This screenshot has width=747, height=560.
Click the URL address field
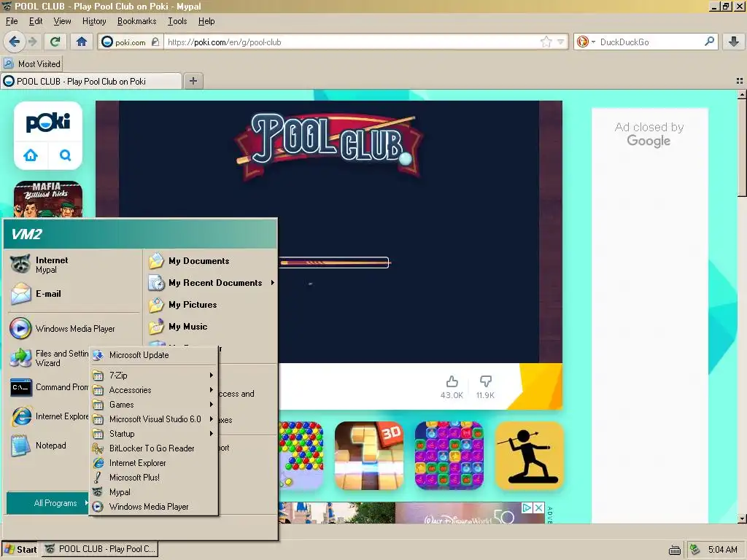[x=352, y=42]
